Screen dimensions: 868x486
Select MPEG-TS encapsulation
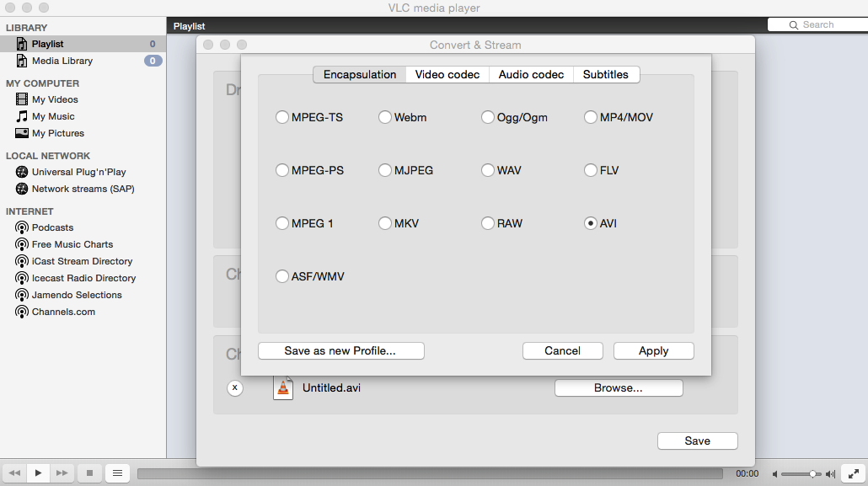309,117
